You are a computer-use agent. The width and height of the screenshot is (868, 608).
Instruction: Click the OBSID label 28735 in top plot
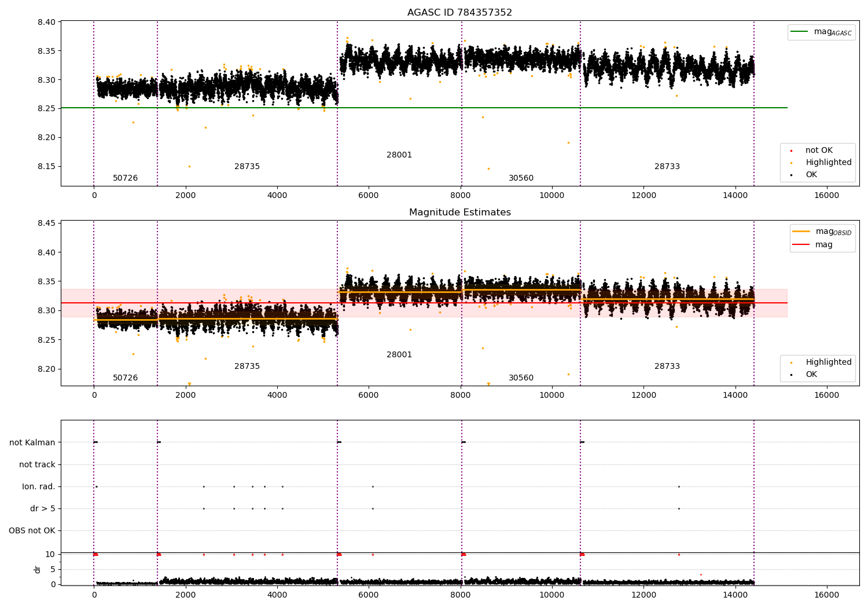point(247,166)
